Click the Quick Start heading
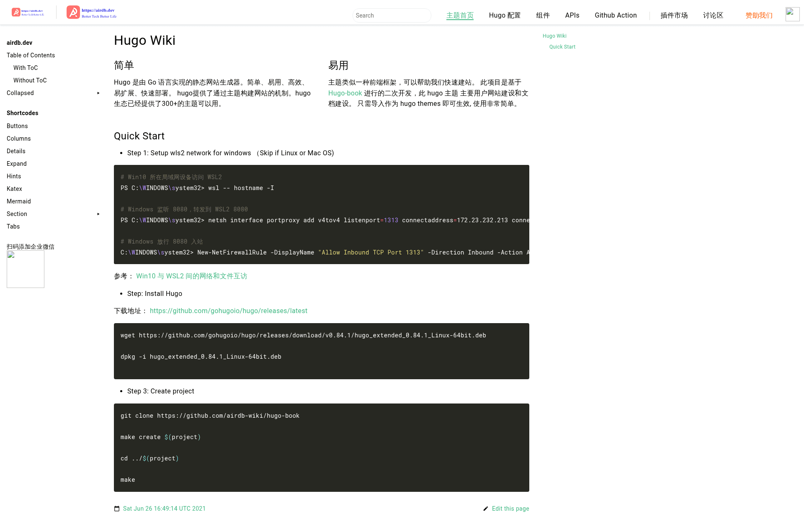The height and width of the screenshot is (532, 804). [139, 136]
